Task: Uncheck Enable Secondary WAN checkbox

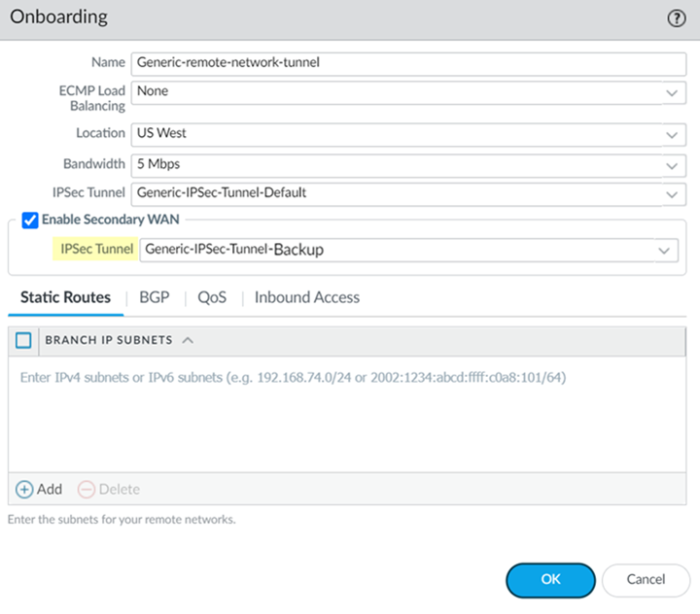Action: [29, 220]
